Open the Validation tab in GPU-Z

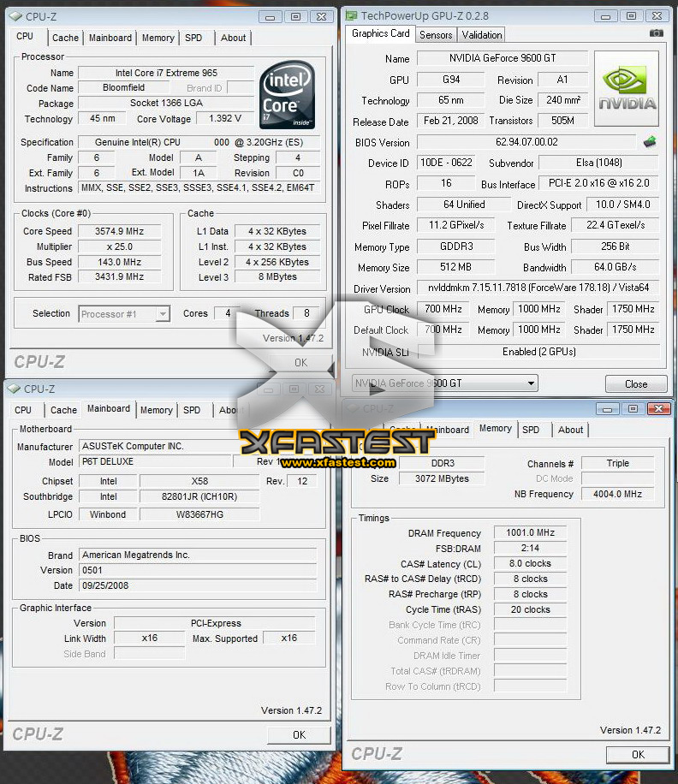coord(481,34)
